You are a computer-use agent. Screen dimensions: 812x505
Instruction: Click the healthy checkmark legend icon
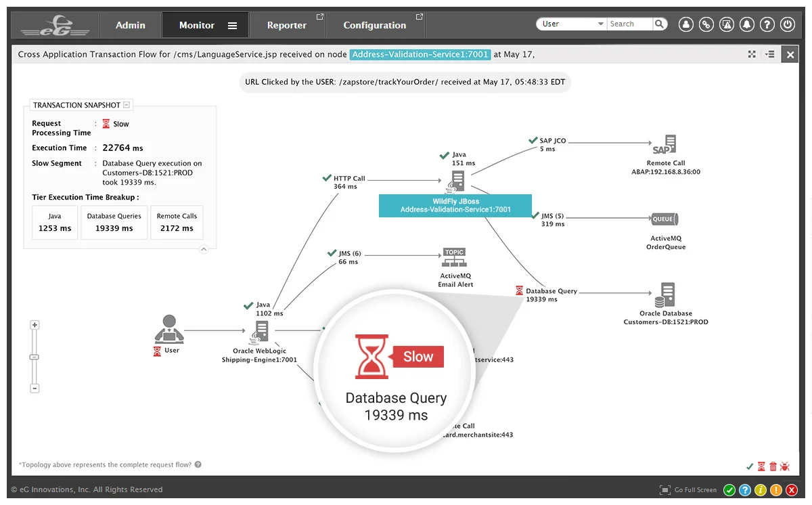[750, 466]
